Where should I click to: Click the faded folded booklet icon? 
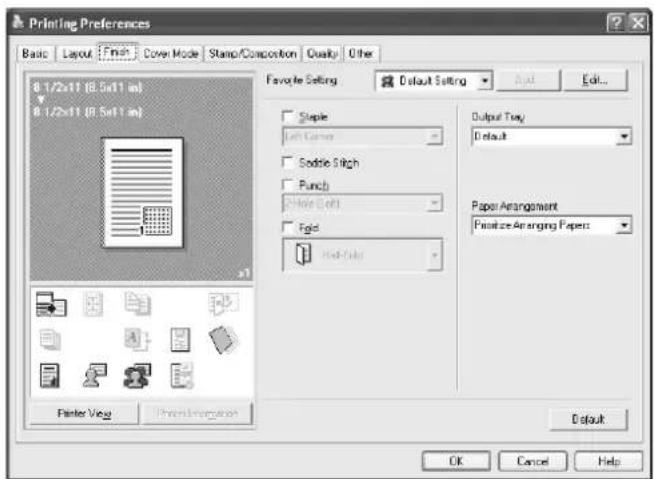(224, 303)
